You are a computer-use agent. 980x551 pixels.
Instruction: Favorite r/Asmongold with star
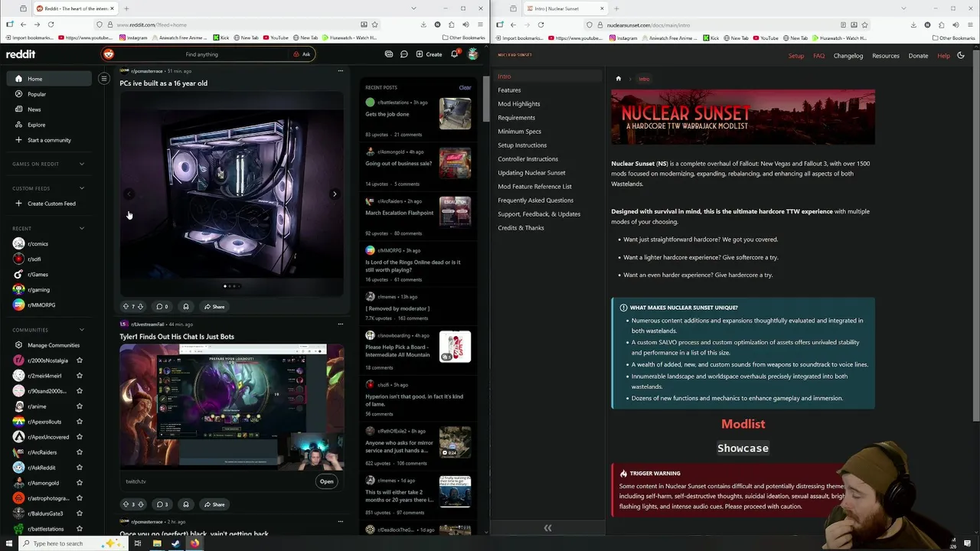click(x=80, y=483)
